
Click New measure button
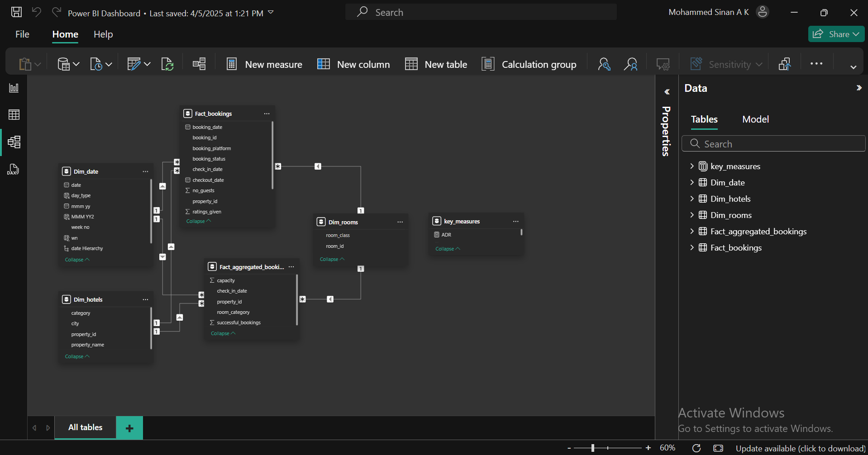264,64
